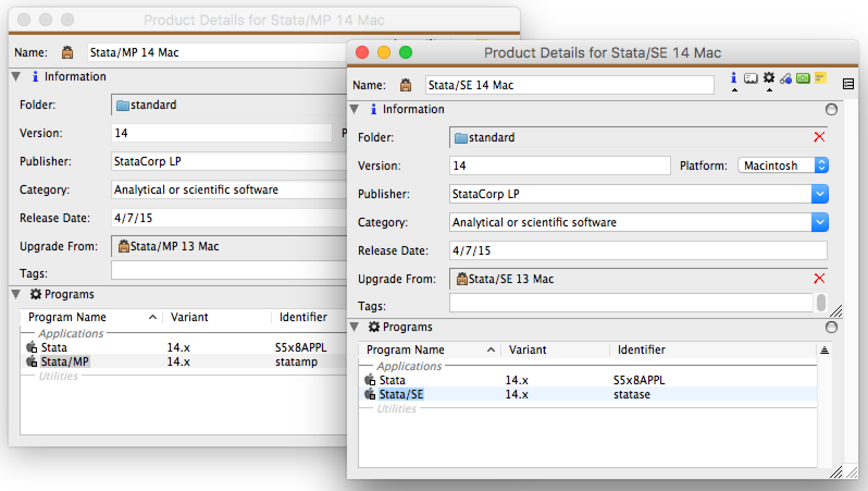Click the statamp identifier cell
The height and width of the screenshot is (491, 868).
(x=296, y=361)
